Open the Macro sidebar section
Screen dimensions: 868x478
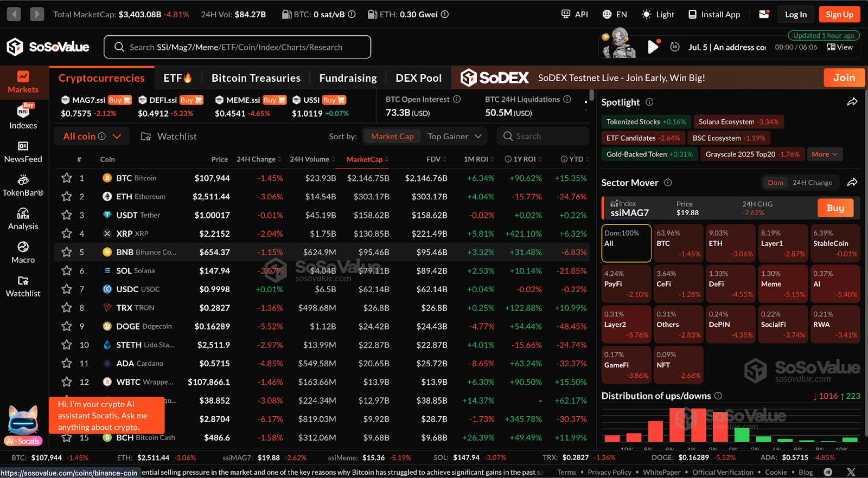pos(23,253)
